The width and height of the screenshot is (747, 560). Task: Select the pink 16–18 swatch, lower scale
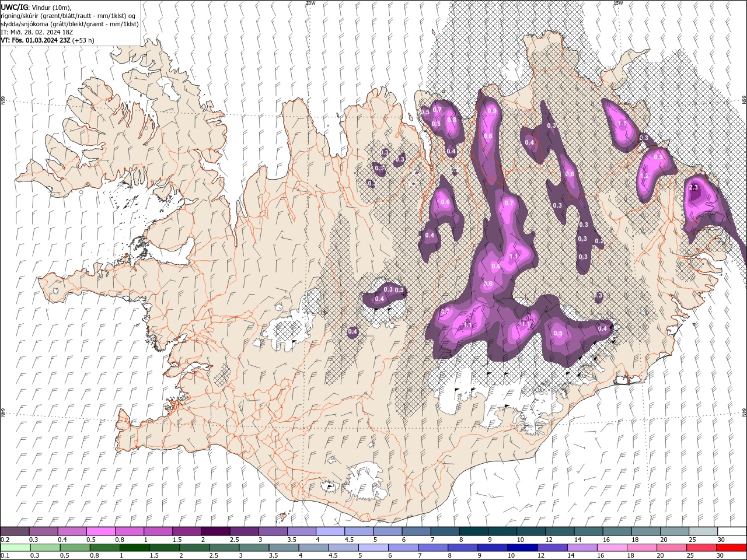pos(612,548)
